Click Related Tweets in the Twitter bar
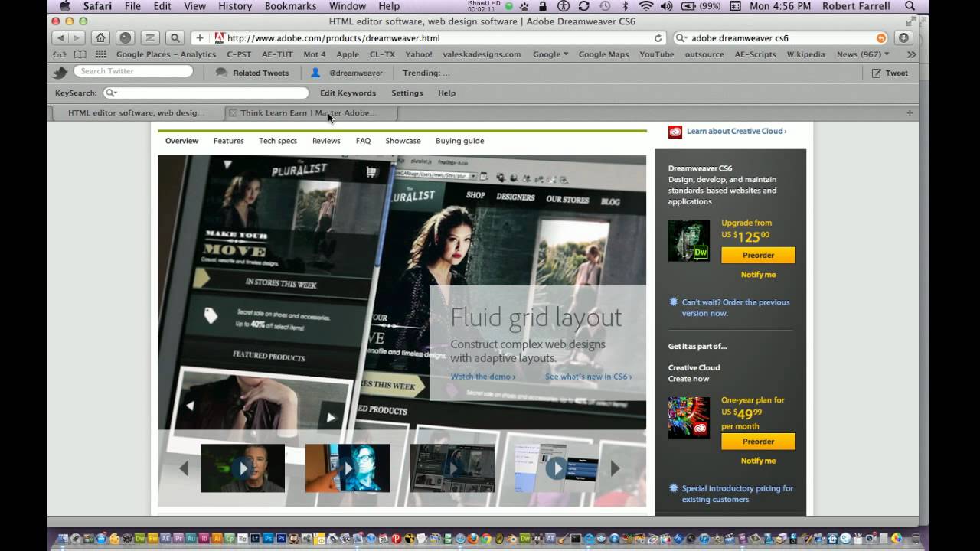Viewport: 980px width, 551px height. tap(253, 73)
